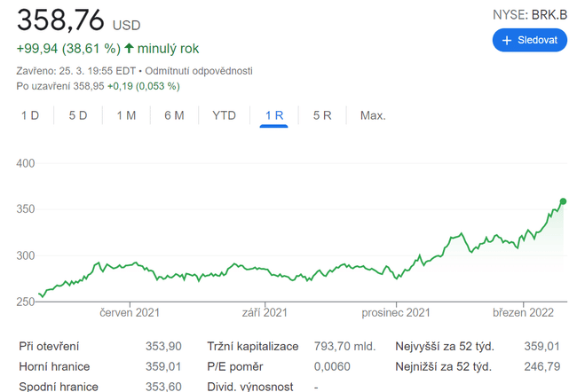
Task: Show the Max. range chart
Action: 373,115
